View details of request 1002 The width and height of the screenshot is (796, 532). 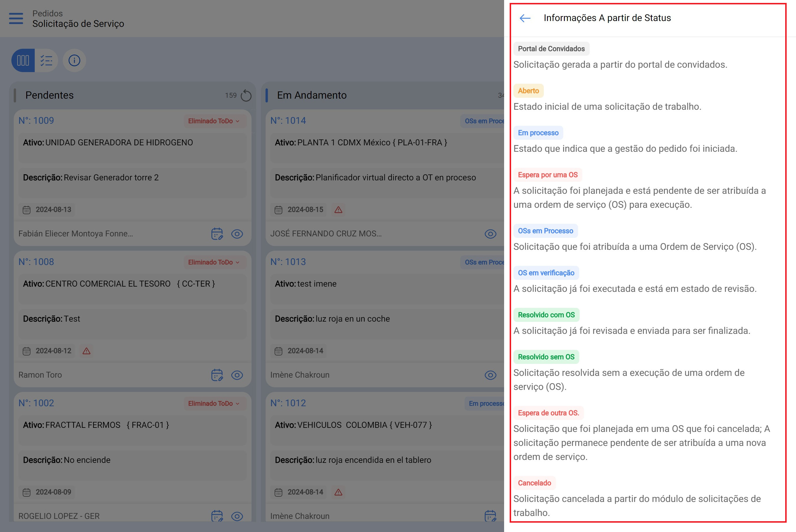coord(237,516)
